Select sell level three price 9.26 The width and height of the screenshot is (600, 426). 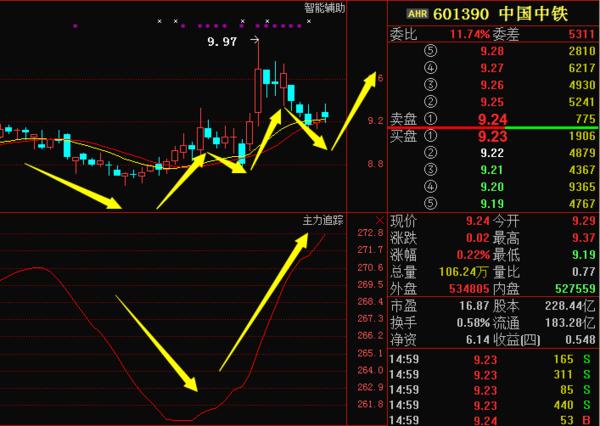point(492,85)
